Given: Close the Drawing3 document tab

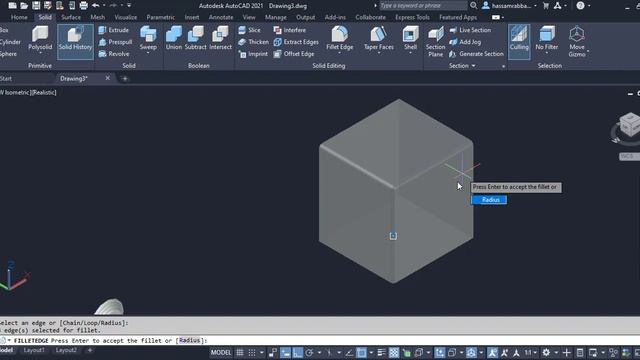Looking at the screenshot, I should click(x=107, y=78).
